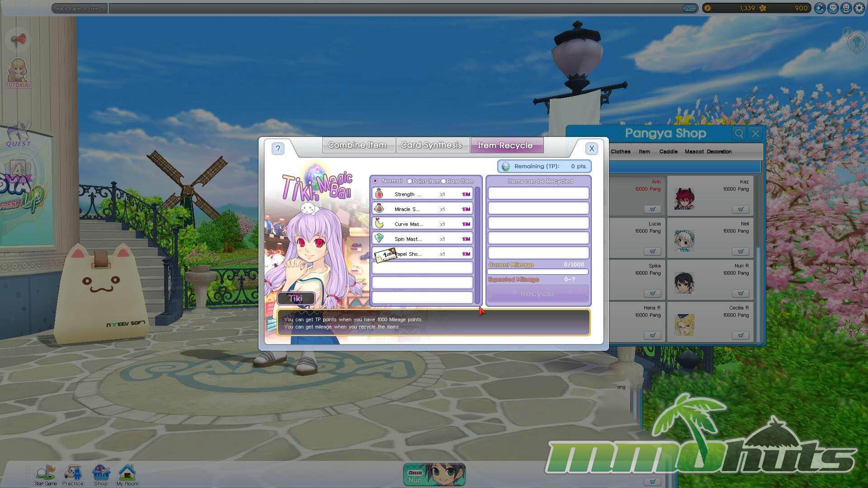Select the Point Item radio option

pyautogui.click(x=409, y=181)
